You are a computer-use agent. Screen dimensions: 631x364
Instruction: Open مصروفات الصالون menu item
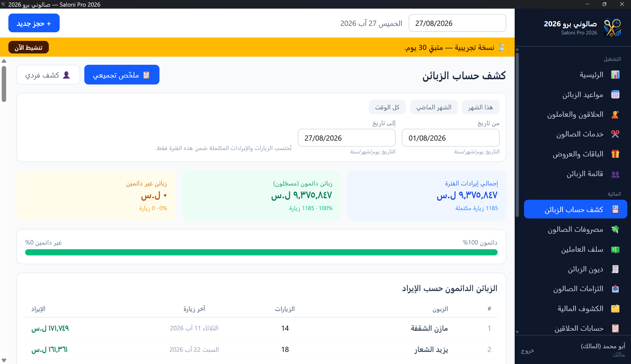point(576,230)
